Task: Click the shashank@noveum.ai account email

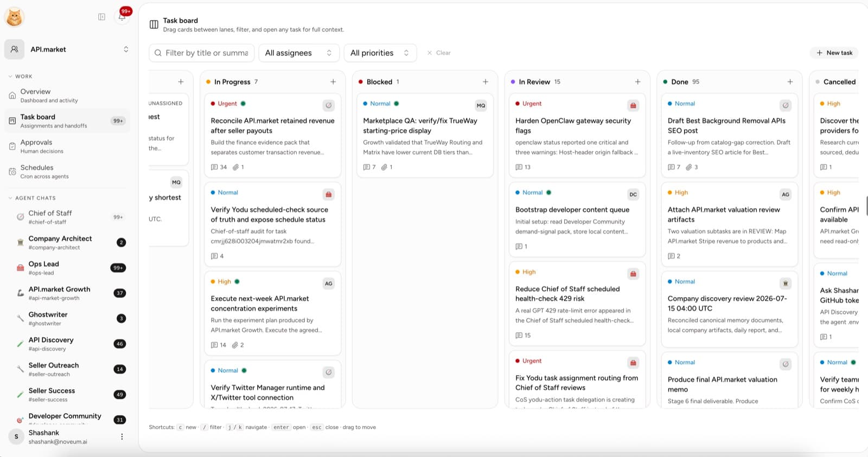Action: point(58,442)
